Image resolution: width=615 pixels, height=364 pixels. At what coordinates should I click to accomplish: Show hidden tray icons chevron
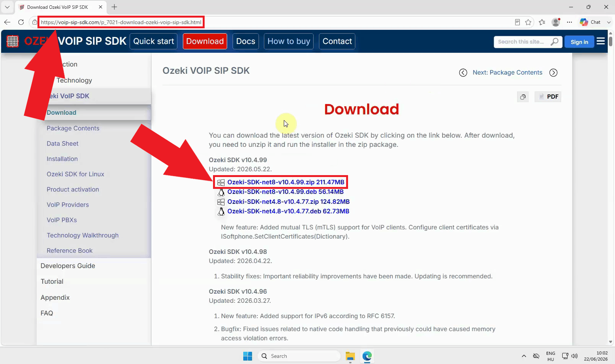tap(524, 356)
